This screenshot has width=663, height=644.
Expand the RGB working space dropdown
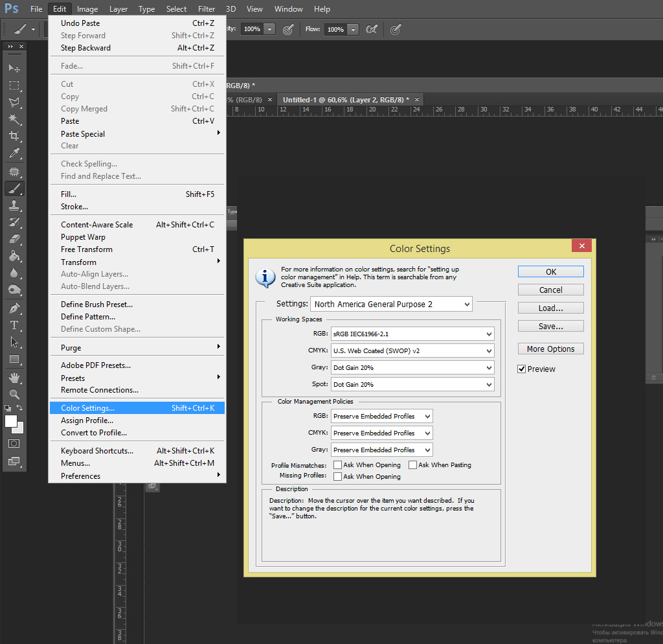(412, 334)
